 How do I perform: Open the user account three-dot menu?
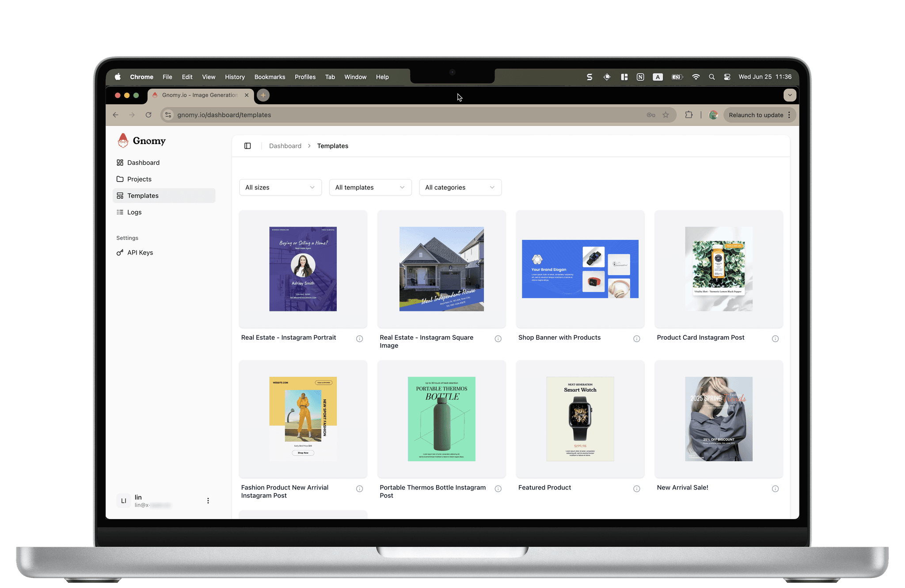[x=208, y=501]
